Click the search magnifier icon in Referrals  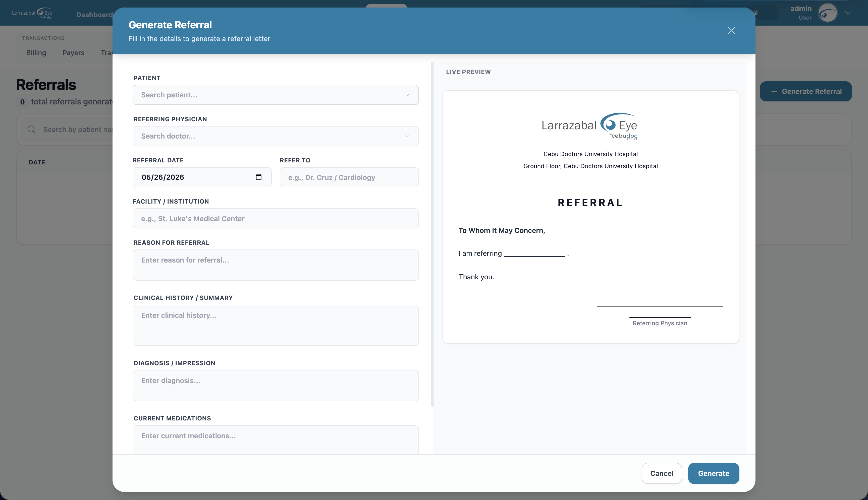coord(32,130)
